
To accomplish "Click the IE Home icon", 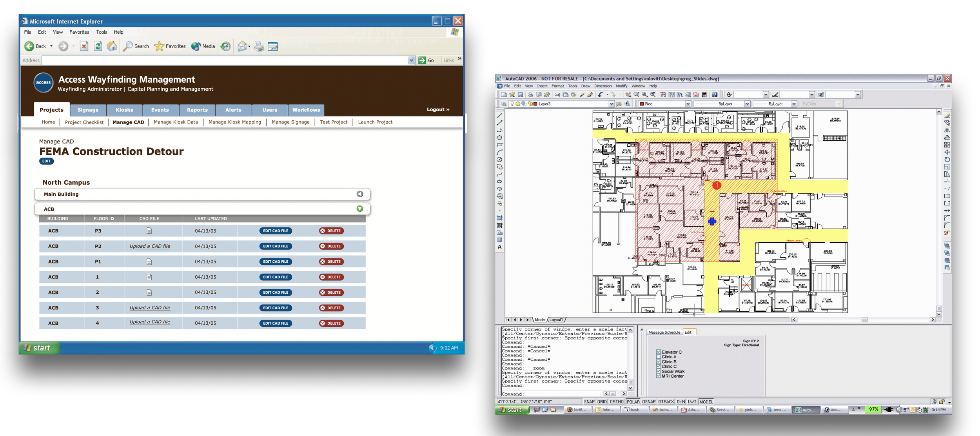I will click(x=112, y=46).
